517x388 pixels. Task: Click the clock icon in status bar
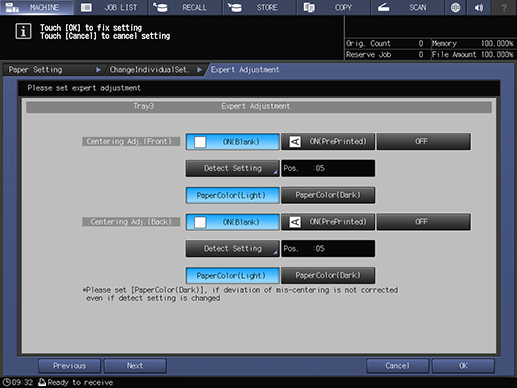click(6, 382)
